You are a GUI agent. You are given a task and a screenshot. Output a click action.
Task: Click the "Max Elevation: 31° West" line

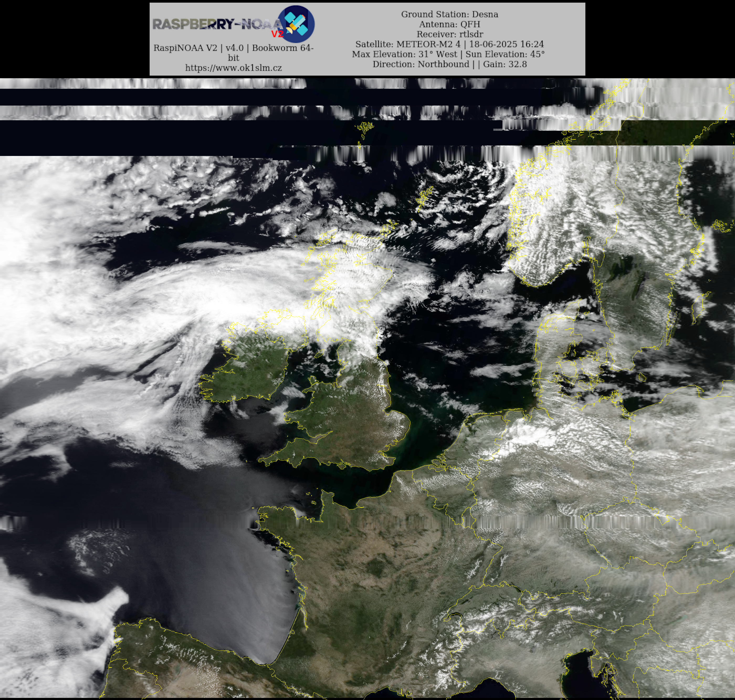pos(448,54)
